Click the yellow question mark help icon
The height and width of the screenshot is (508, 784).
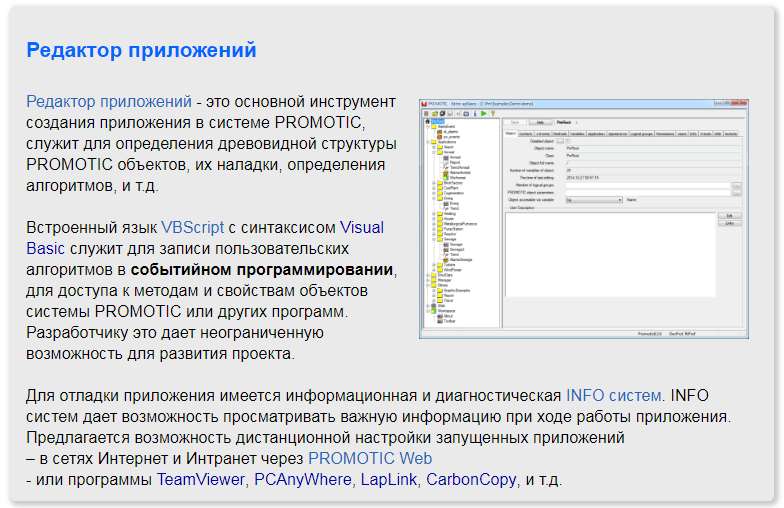click(493, 114)
